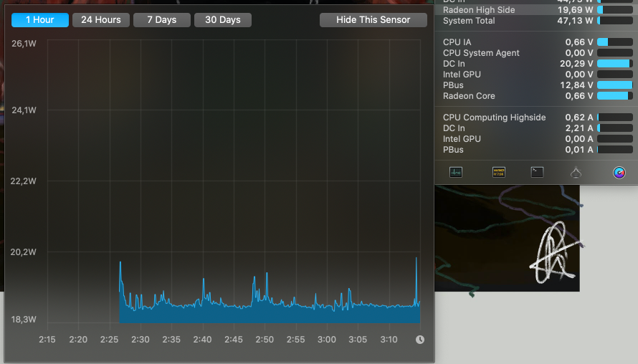Select the 7 Days history tab
This screenshot has width=638, height=364.
(162, 20)
